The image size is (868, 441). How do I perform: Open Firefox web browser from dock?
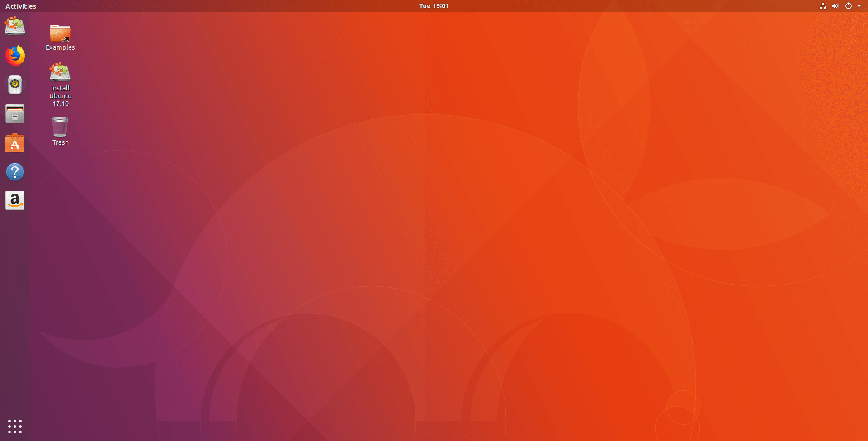pyautogui.click(x=15, y=55)
